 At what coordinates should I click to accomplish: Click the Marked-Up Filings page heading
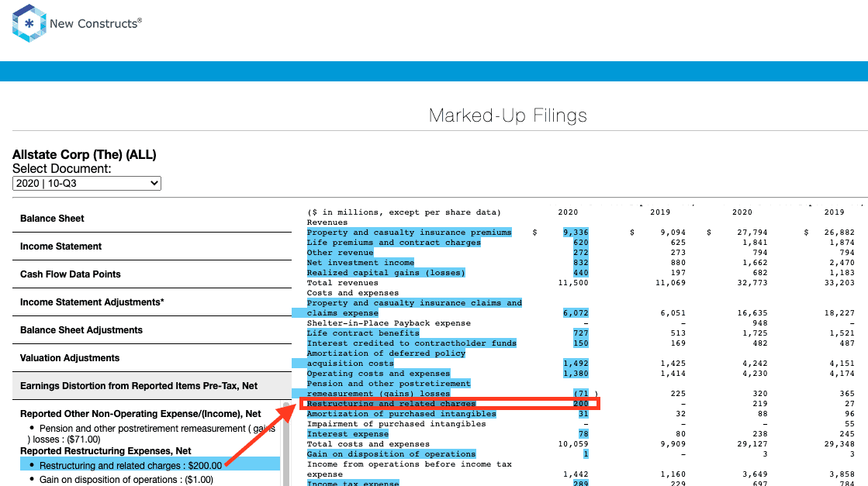(x=507, y=115)
